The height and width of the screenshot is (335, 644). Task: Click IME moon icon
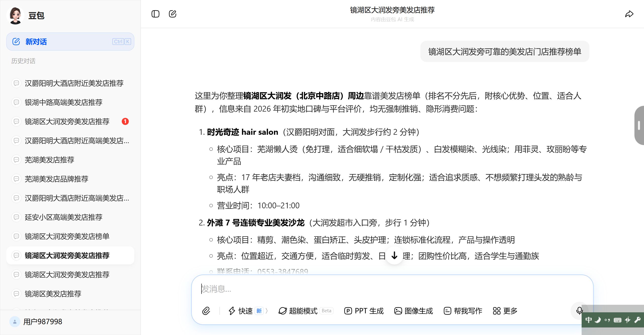click(598, 320)
